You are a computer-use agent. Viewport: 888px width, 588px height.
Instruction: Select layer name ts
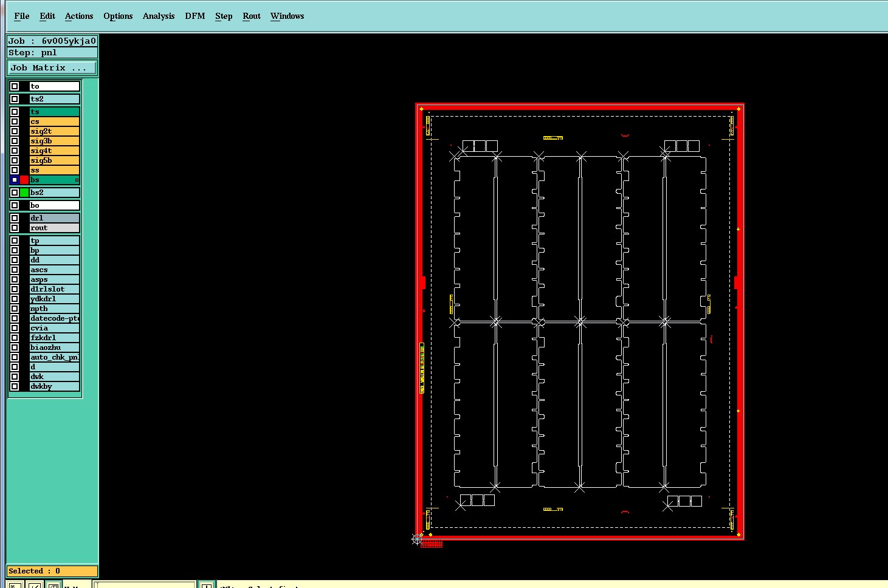[54, 112]
